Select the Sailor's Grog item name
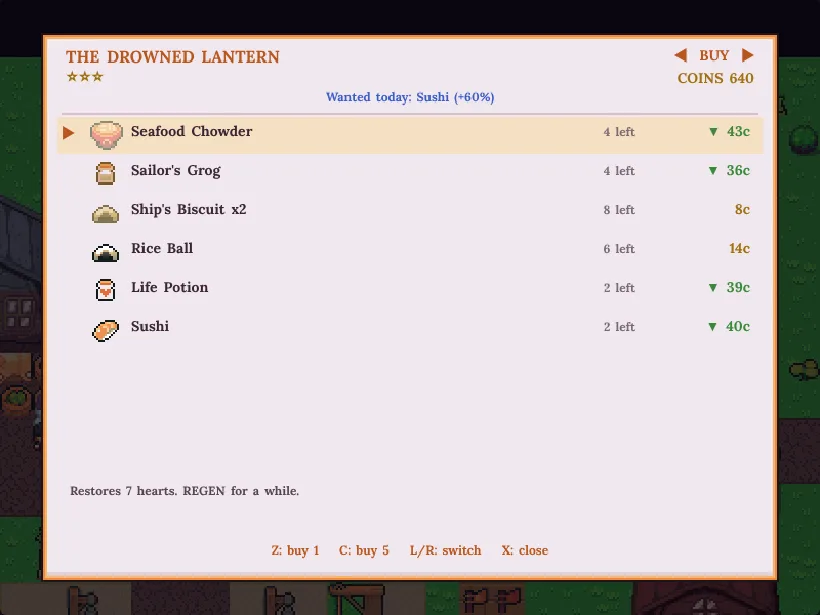The image size is (820, 615). pyautogui.click(x=176, y=171)
